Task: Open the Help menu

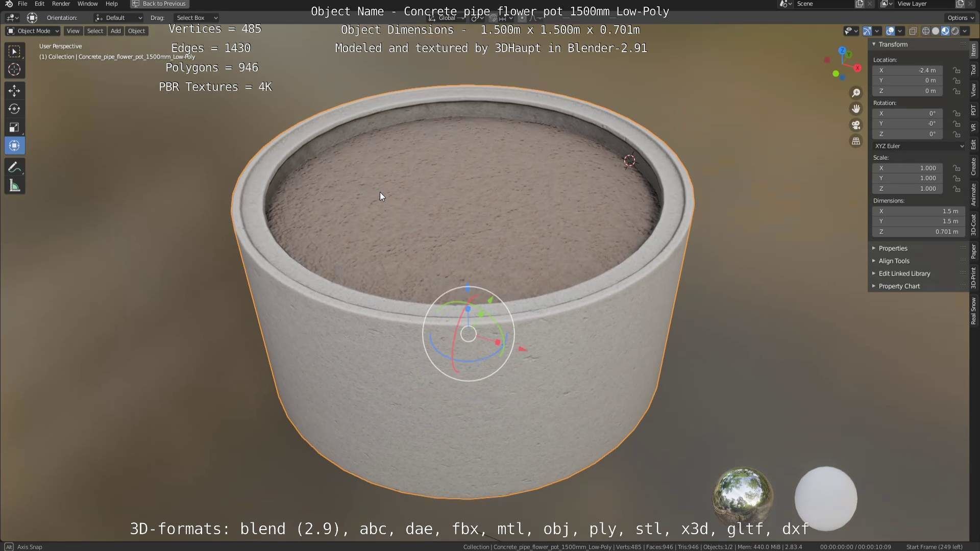Action: [x=111, y=4]
